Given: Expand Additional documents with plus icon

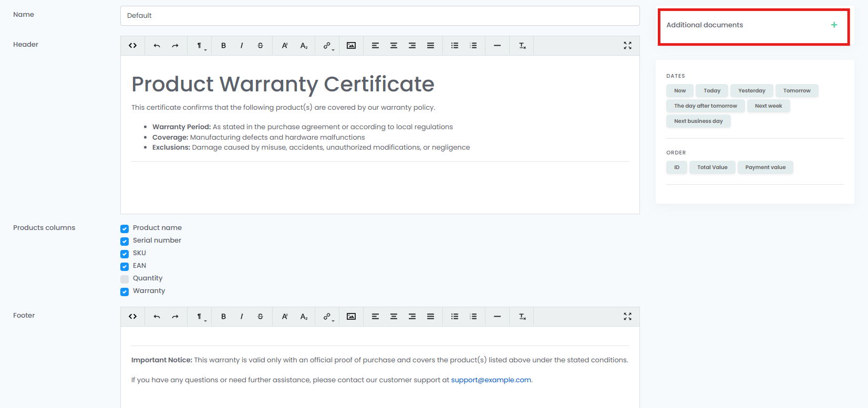Looking at the screenshot, I should pos(834,25).
